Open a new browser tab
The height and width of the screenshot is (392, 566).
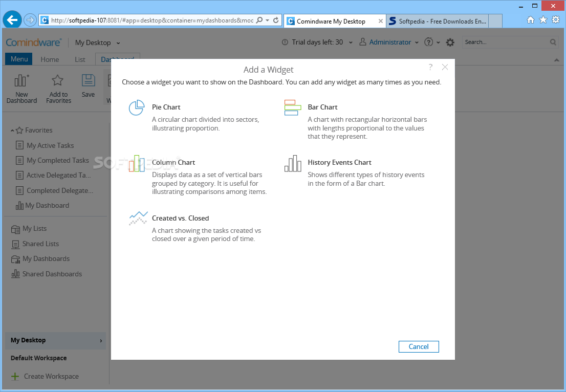click(495, 21)
